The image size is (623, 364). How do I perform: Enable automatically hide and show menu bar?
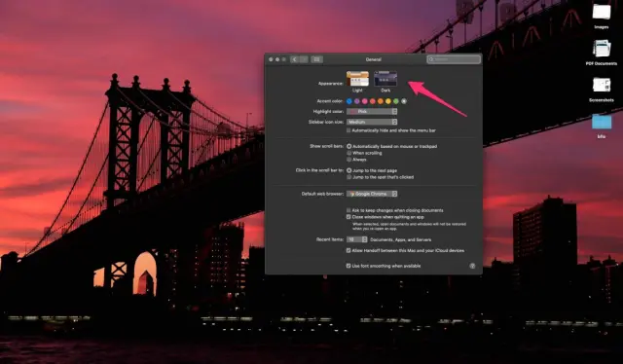(348, 130)
